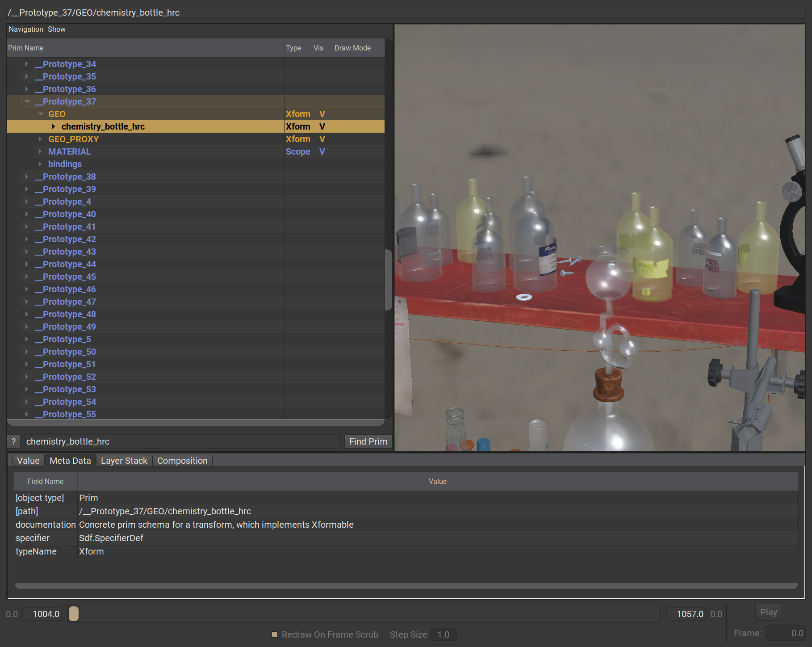Screen dimensions: 812x647
Task: Switch to the Layer Stack tab
Action: (x=124, y=461)
